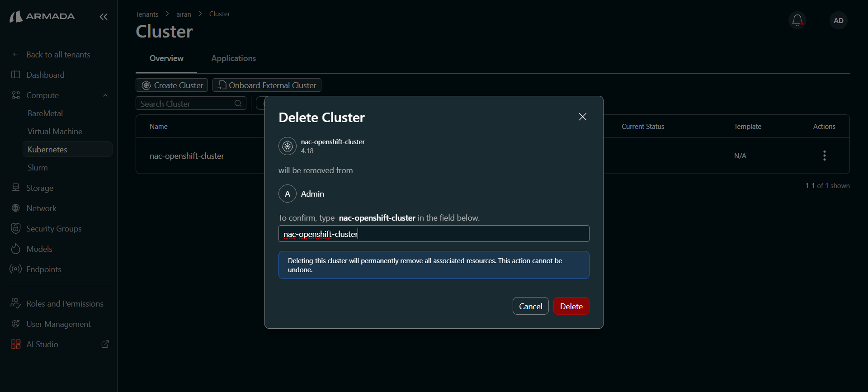This screenshot has width=868, height=392.
Task: Click search magnifier icon
Action: pos(238,104)
